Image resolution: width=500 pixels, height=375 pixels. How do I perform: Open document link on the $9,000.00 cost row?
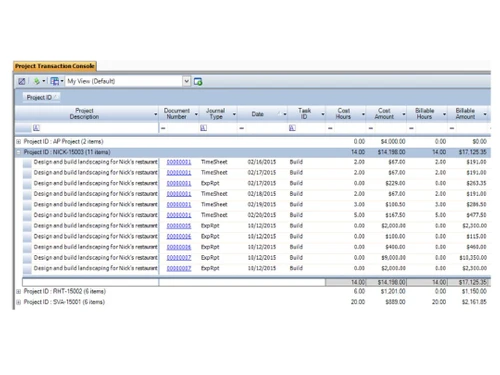coord(179,258)
